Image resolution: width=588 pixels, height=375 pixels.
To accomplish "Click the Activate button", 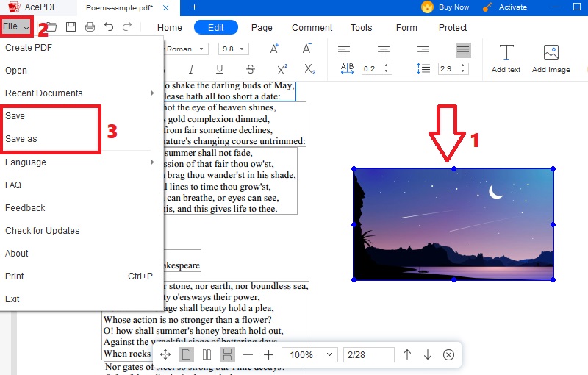I will pyautogui.click(x=505, y=7).
